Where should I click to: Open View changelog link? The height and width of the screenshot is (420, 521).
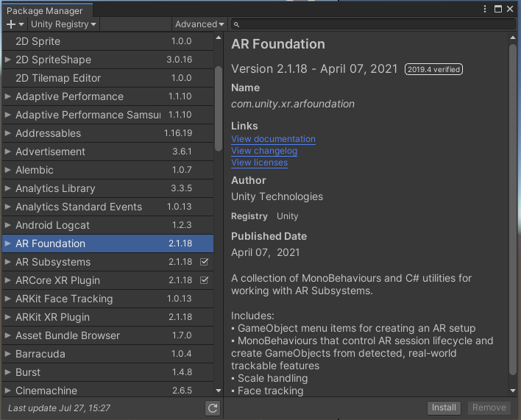point(264,151)
